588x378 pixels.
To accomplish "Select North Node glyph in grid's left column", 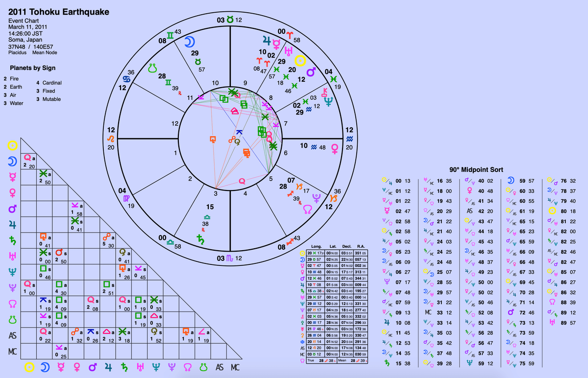I will pyautogui.click(x=13, y=304).
